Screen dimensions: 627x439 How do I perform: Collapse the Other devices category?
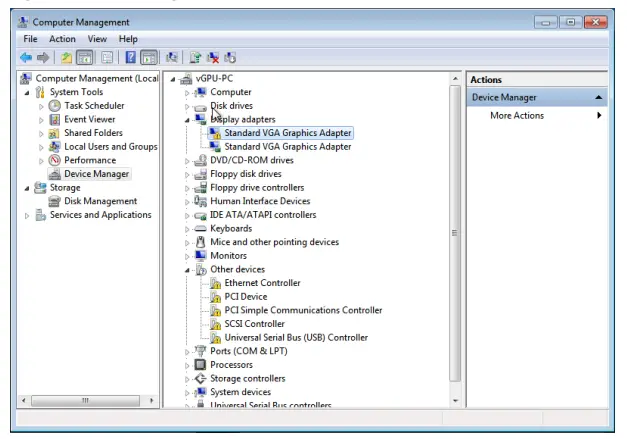(187, 270)
